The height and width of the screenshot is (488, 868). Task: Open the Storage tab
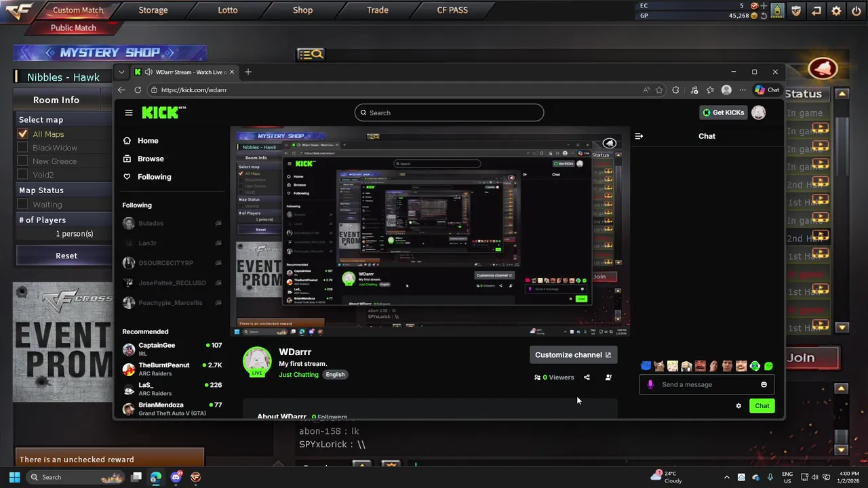[153, 10]
